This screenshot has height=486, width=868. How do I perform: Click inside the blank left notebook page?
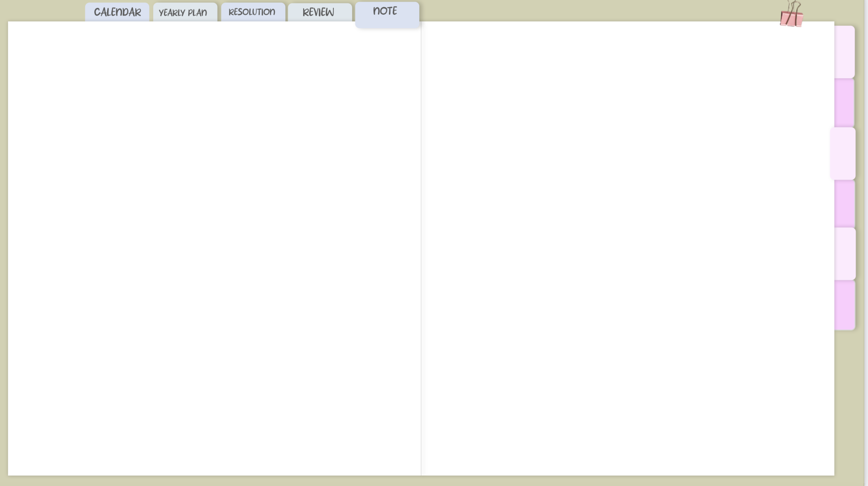(x=214, y=249)
